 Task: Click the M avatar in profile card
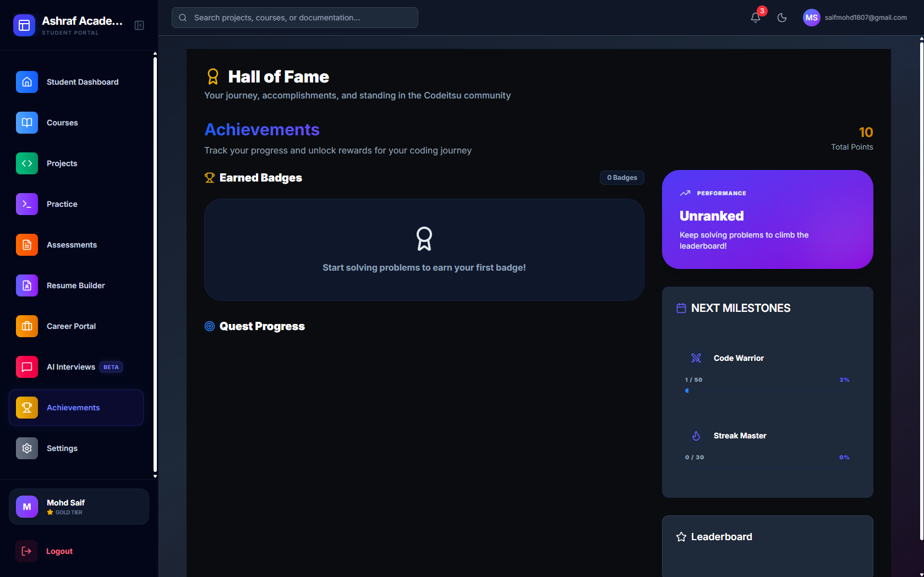coord(27,507)
